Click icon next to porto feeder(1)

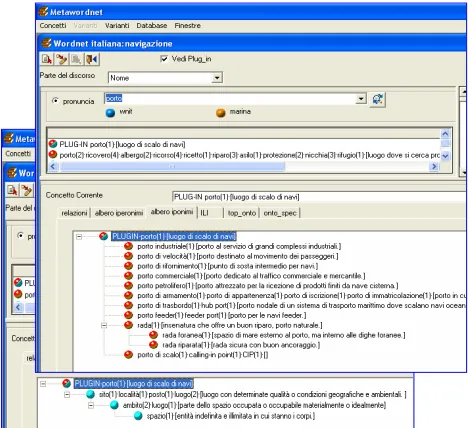(x=128, y=315)
